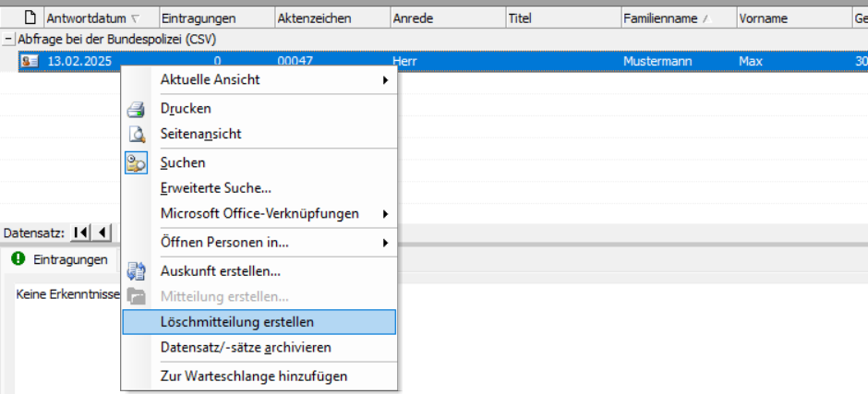Image resolution: width=868 pixels, height=394 pixels.
Task: Expand the Öffnen Personen in... submenu
Action: 384,243
